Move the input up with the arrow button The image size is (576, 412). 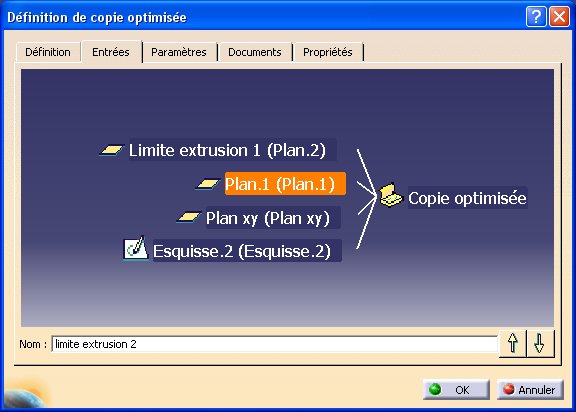[x=513, y=343]
